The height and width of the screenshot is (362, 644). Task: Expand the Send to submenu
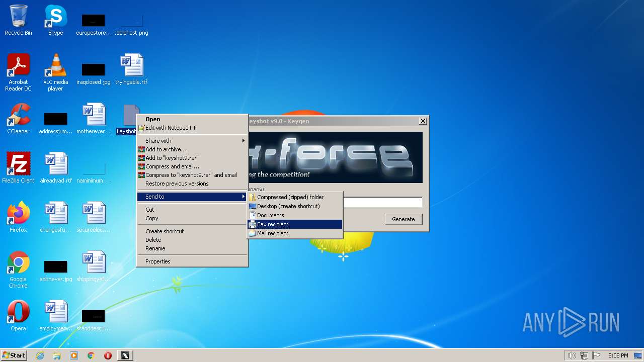click(192, 197)
